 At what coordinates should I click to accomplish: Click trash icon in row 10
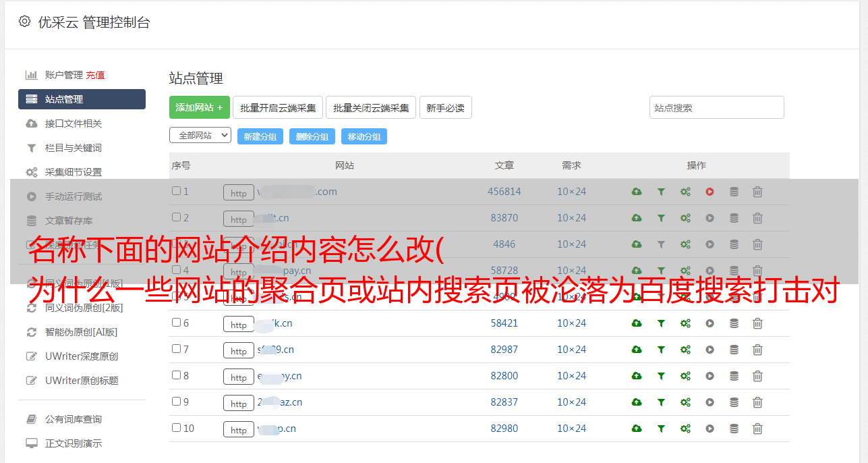click(x=757, y=429)
